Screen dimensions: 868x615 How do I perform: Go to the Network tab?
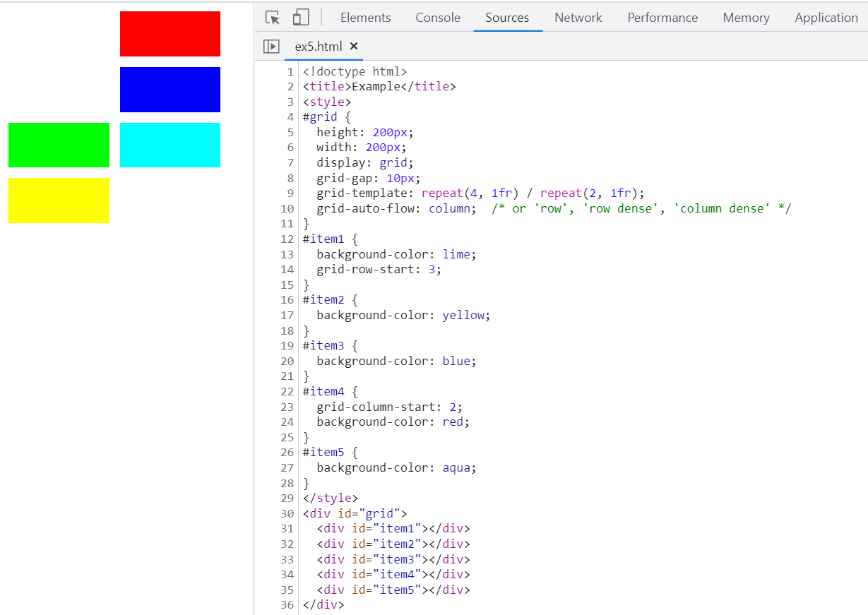578,18
